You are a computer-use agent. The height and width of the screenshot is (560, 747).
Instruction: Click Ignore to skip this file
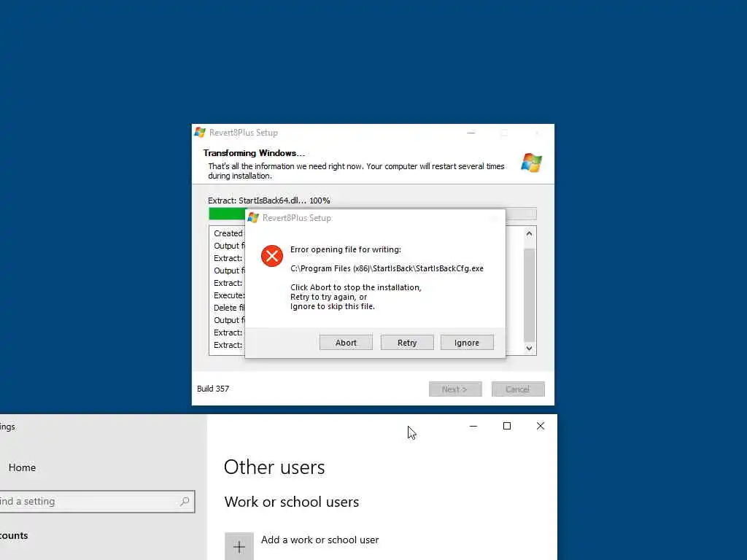click(467, 343)
